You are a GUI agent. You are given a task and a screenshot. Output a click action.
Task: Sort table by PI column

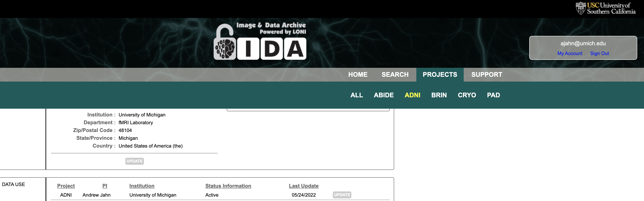point(105,186)
